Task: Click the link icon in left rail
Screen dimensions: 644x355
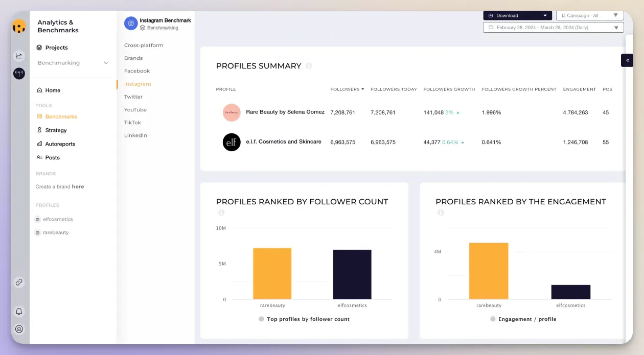Action: pyautogui.click(x=19, y=282)
